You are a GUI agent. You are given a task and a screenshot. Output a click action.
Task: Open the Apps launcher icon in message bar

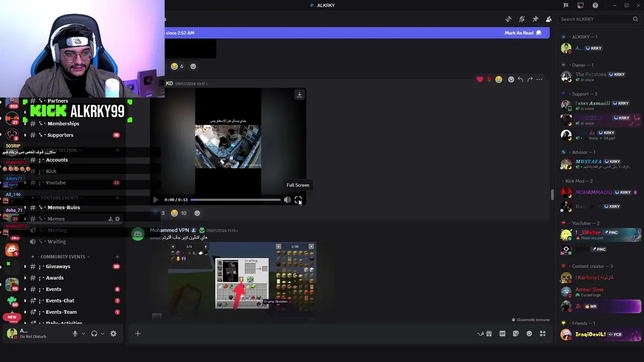pos(543,333)
